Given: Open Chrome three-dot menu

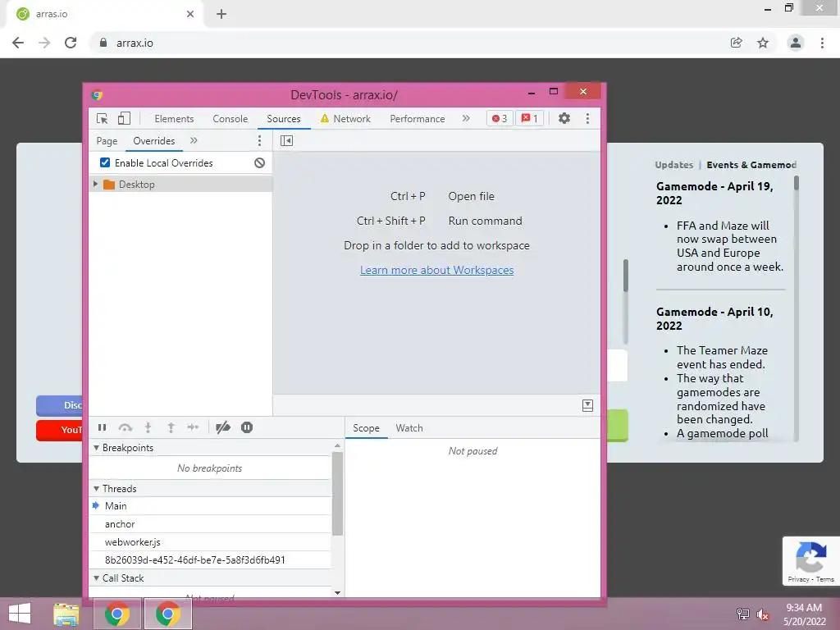Looking at the screenshot, I should point(822,43).
